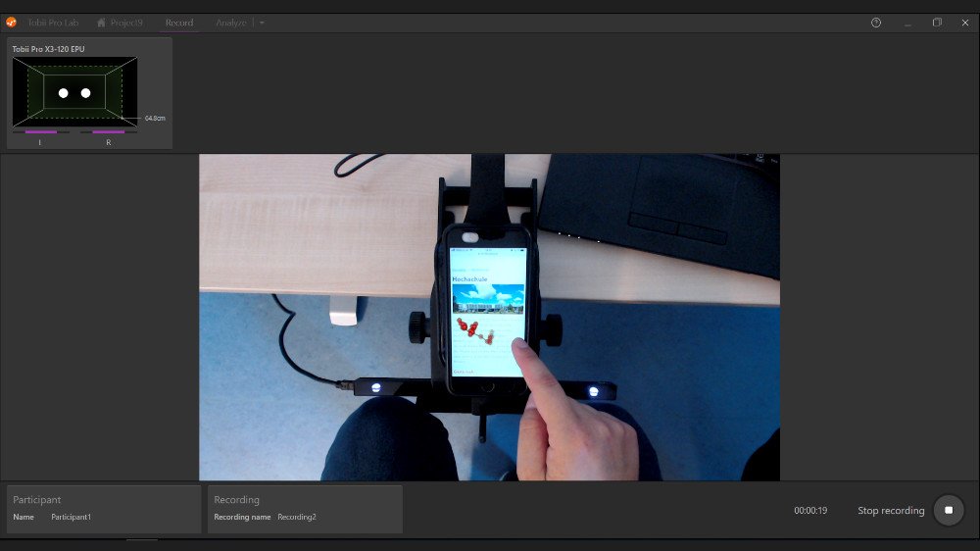Stop recording with the round stop button
980x551 pixels.
click(949, 511)
